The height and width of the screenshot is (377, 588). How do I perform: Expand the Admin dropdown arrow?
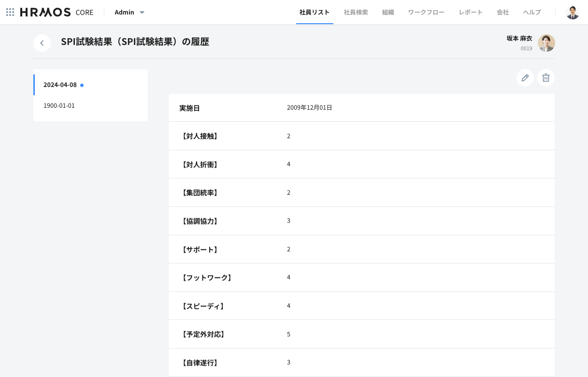(x=142, y=13)
